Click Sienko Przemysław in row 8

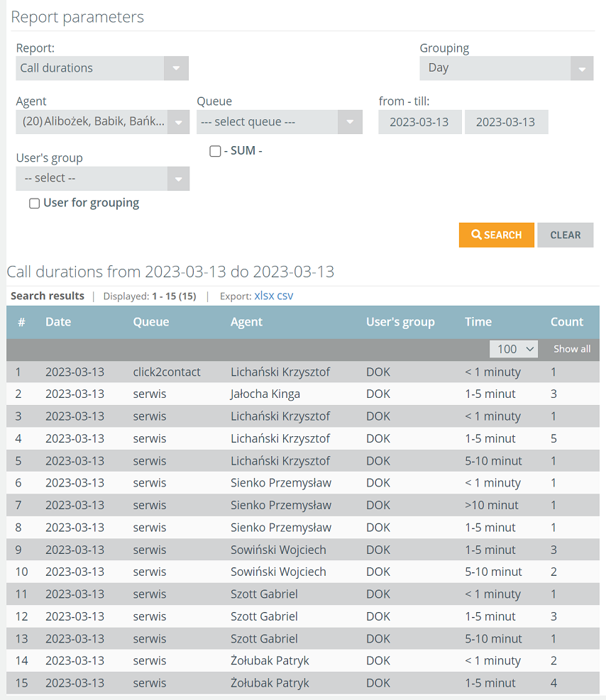(281, 528)
